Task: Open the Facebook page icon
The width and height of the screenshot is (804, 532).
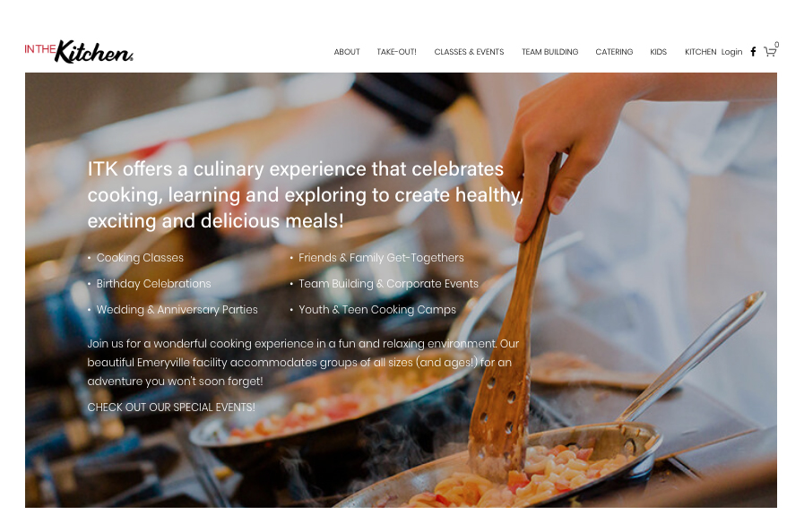Action: 753,52
